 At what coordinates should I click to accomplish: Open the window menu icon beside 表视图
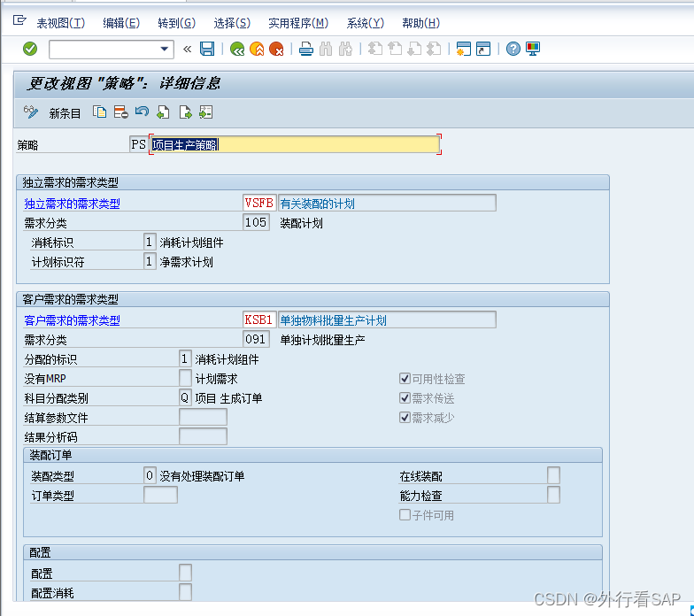click(19, 20)
